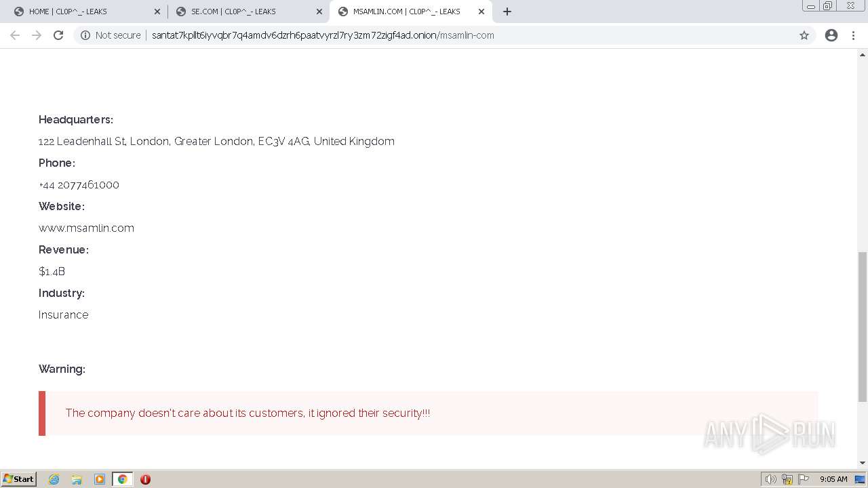868x488 pixels.
Task: Click the Warning: heading
Action: [62, 369]
